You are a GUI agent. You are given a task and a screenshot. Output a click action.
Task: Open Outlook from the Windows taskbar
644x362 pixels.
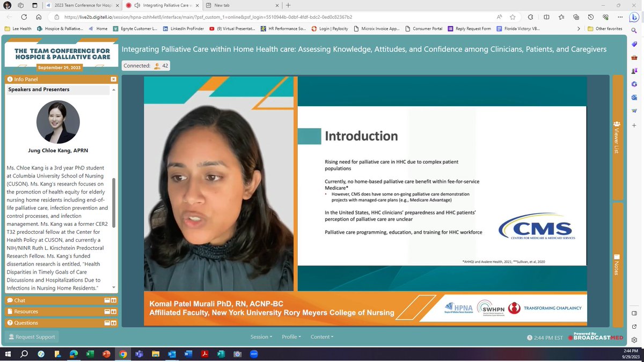click(172, 354)
